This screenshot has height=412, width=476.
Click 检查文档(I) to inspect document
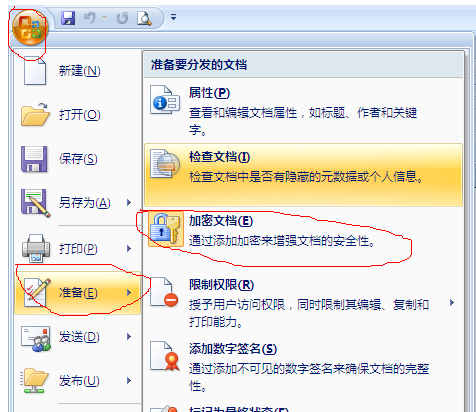click(303, 175)
